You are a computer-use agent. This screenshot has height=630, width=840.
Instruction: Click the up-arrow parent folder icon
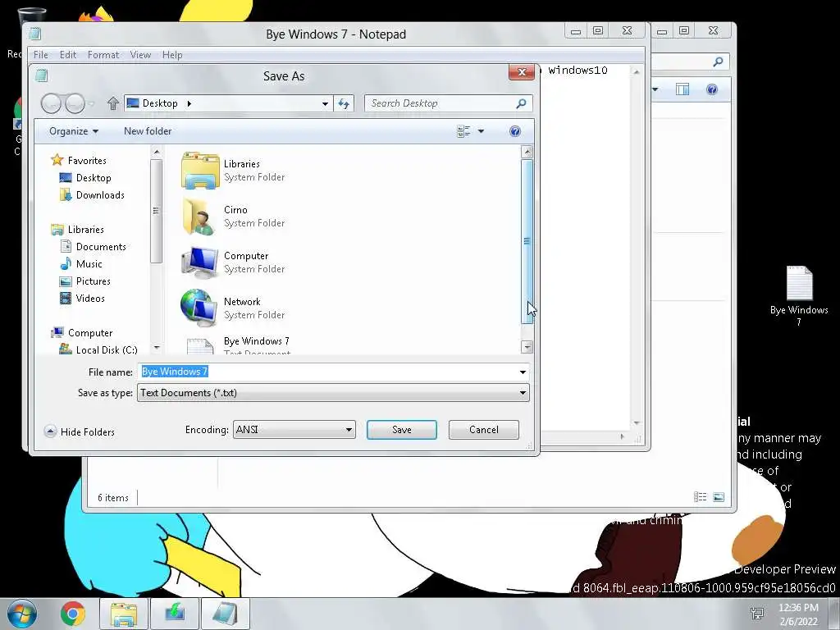112,103
